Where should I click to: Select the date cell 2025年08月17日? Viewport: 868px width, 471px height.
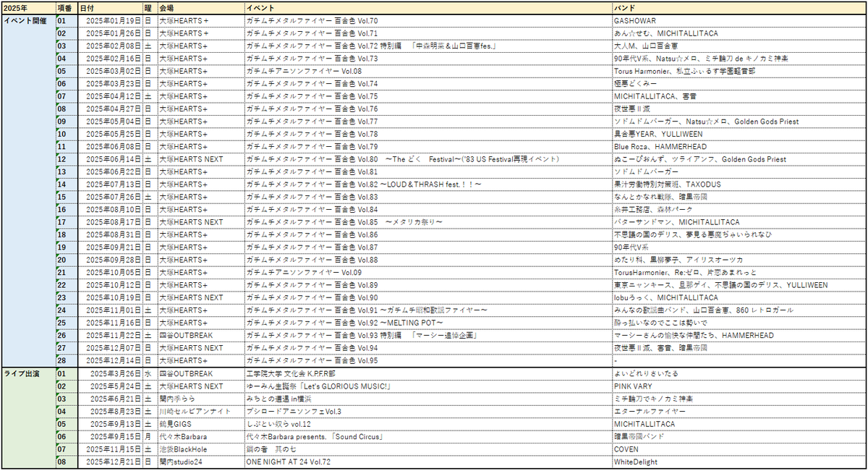110,222
